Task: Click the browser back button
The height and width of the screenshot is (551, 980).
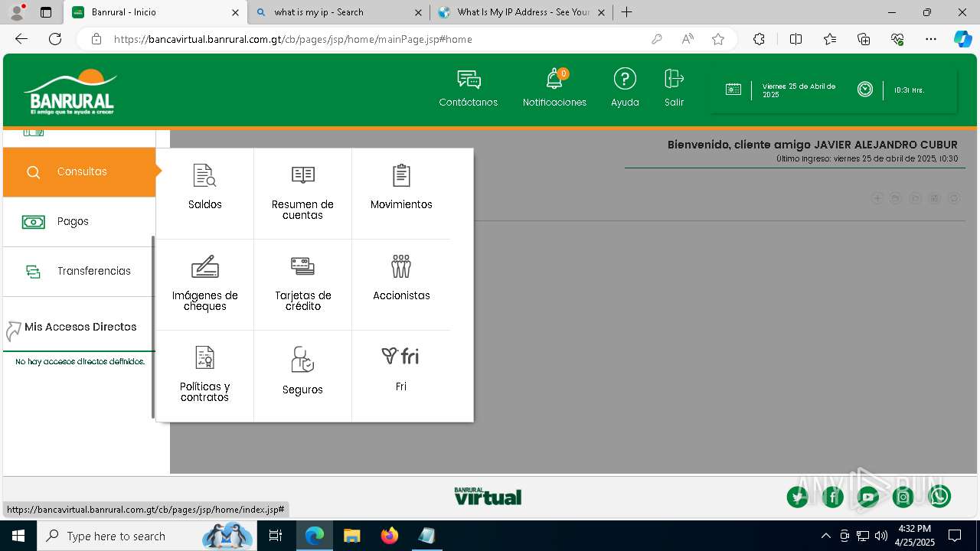Action: (21, 39)
